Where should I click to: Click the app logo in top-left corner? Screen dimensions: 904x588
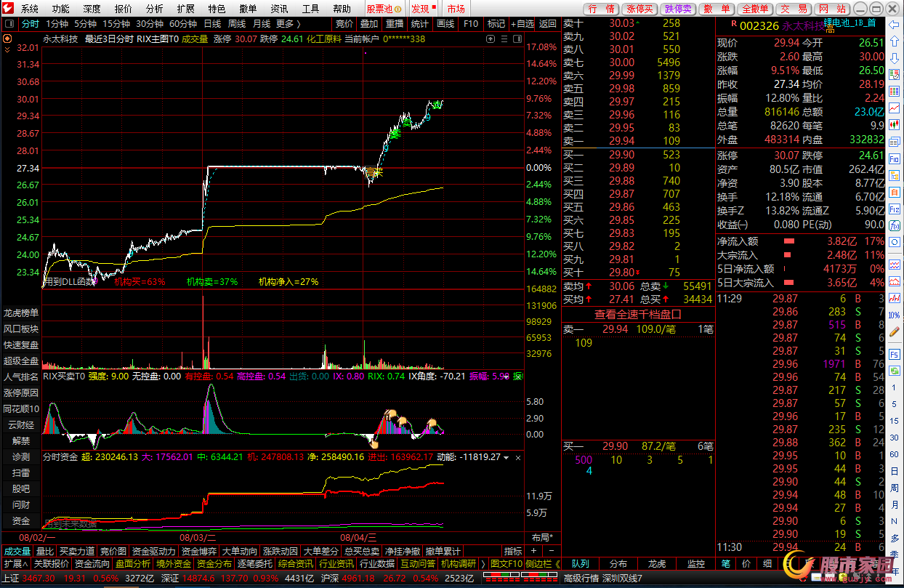(8, 9)
